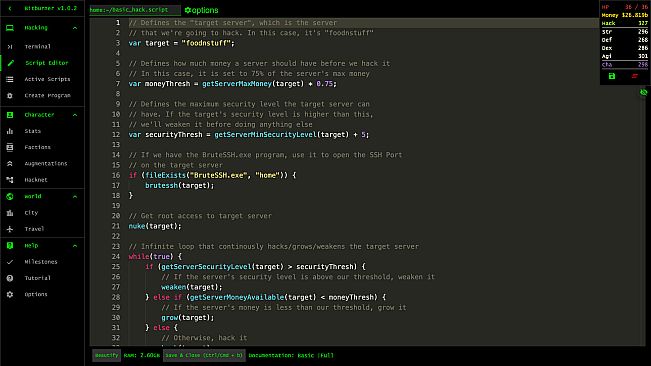
Task: Collapse the Help section chevron
Action: 75,246
